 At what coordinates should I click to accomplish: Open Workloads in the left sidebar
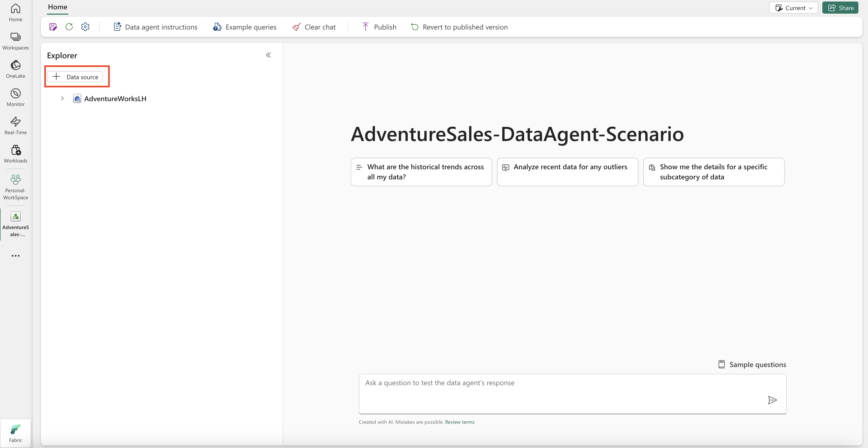pyautogui.click(x=15, y=154)
